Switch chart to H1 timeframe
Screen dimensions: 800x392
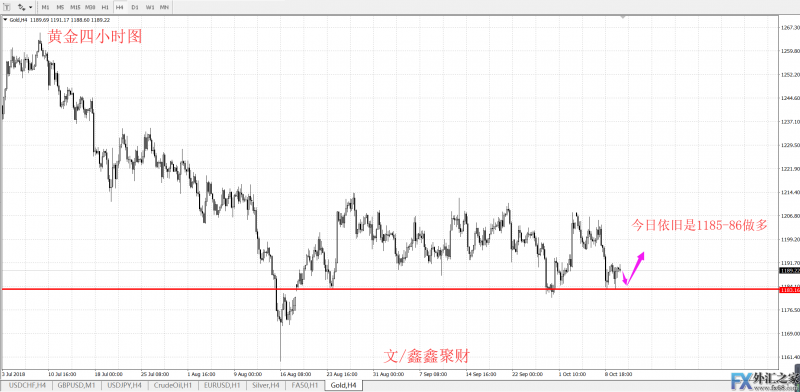(105, 7)
